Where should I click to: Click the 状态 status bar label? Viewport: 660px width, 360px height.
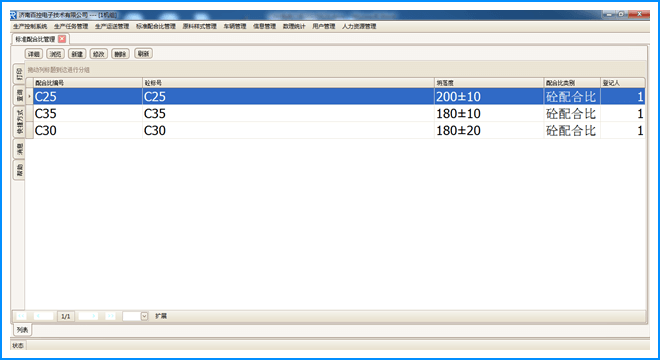coord(18,346)
